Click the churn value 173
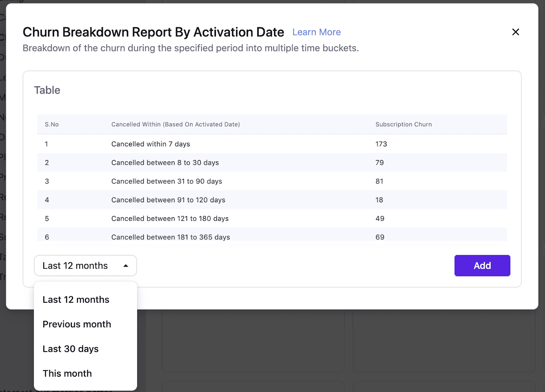Viewport: 545px width, 392px height. pyautogui.click(x=381, y=144)
